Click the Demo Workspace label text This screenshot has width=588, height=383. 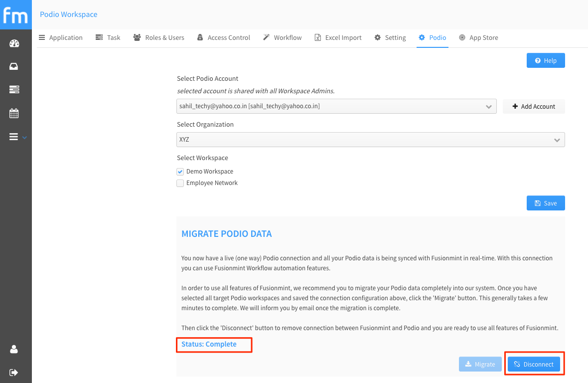coord(210,172)
